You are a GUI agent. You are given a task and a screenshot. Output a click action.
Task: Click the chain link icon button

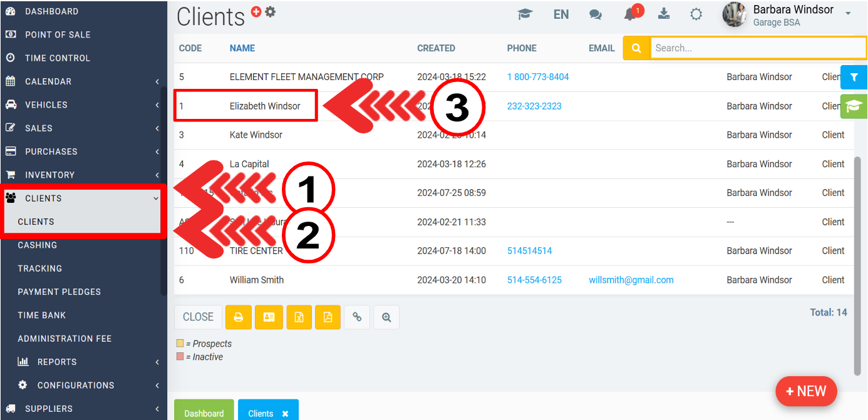357,317
